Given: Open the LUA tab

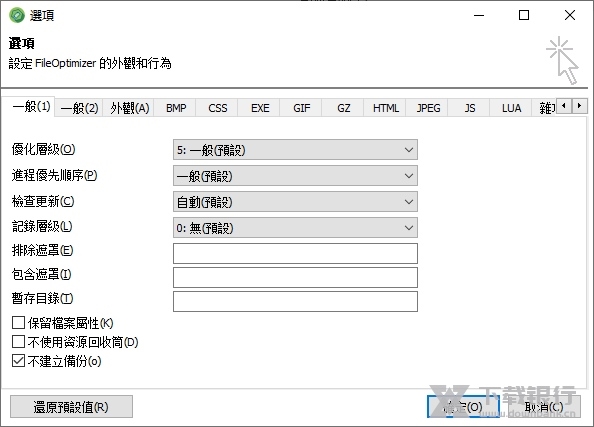Looking at the screenshot, I should [511, 108].
